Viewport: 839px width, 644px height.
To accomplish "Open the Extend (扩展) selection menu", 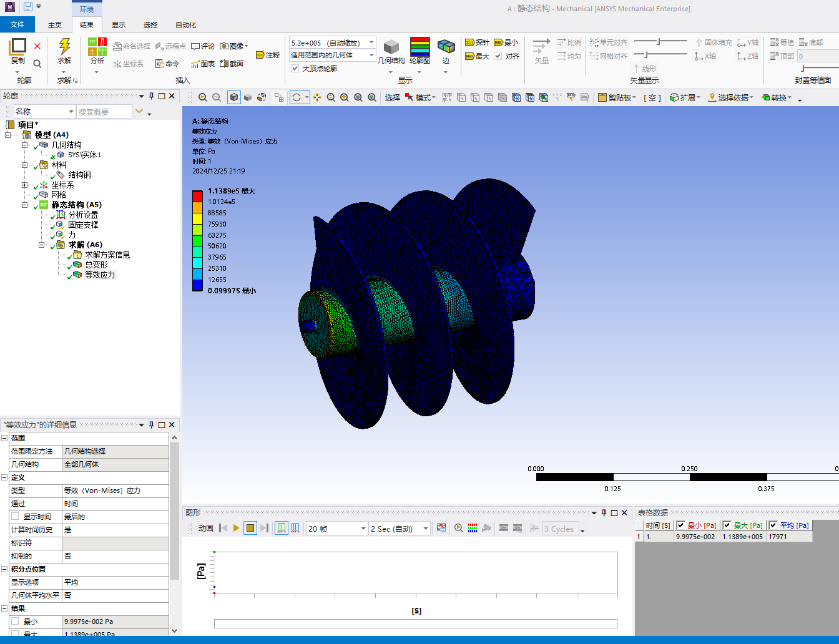I will click(x=685, y=97).
